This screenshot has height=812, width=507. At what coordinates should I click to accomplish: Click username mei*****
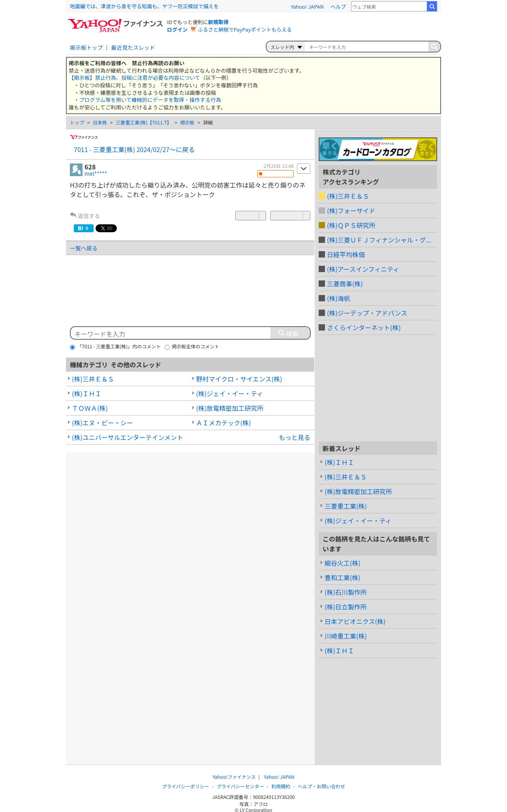coord(96,174)
